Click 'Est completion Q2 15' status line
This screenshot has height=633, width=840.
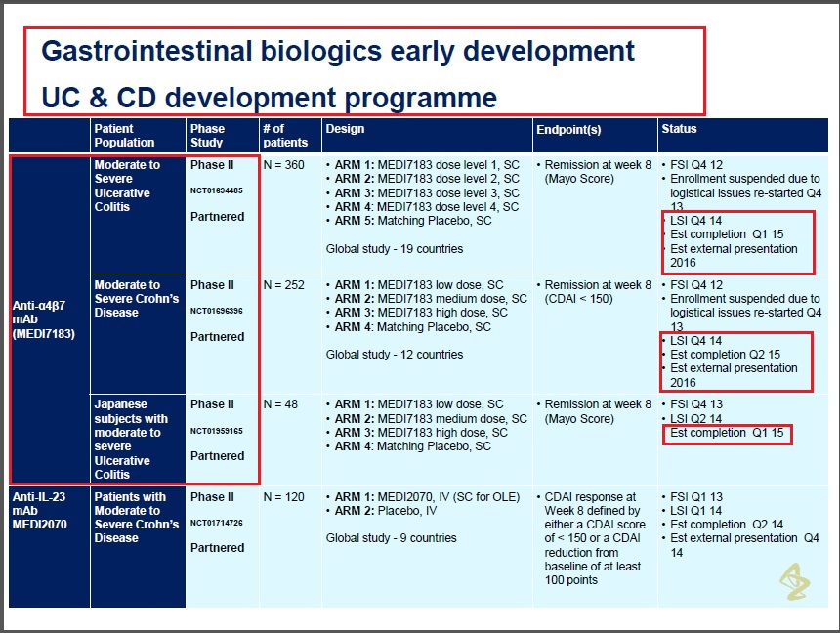click(x=725, y=355)
